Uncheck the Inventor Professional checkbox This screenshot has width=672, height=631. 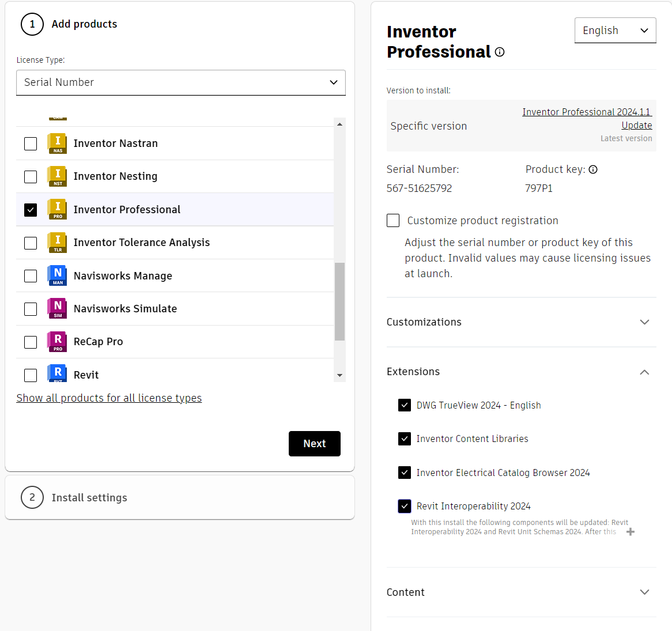coord(31,210)
